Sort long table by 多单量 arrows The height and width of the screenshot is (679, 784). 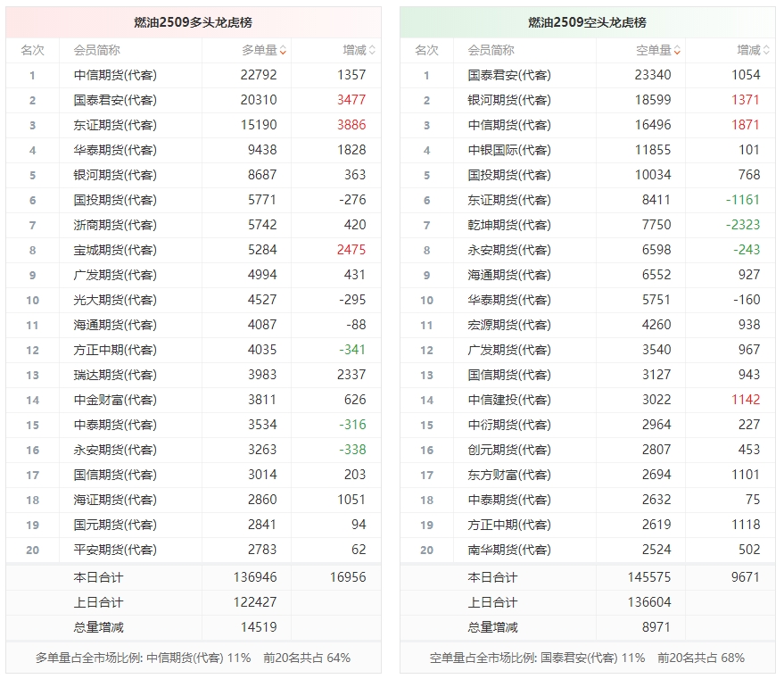coord(283,51)
